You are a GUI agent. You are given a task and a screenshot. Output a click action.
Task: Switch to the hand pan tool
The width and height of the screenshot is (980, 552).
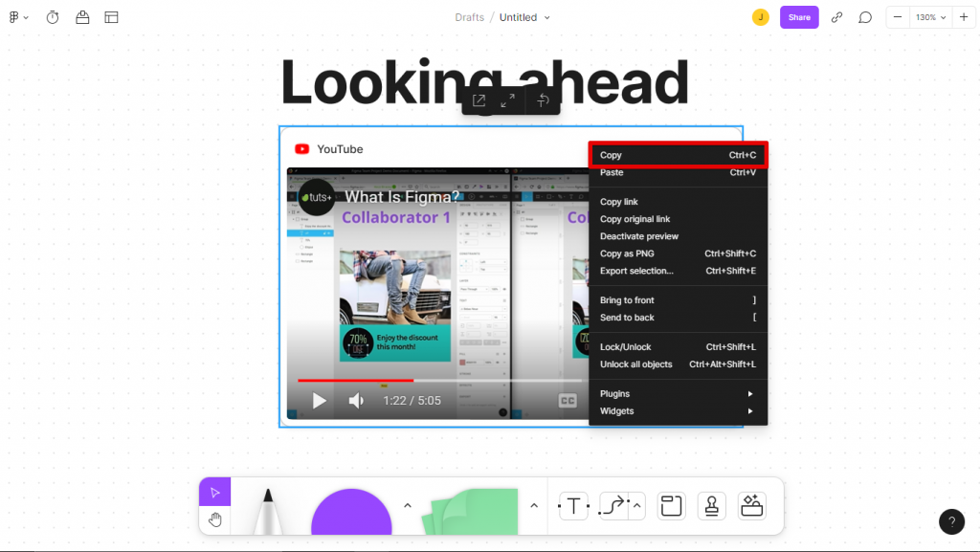pos(214,519)
